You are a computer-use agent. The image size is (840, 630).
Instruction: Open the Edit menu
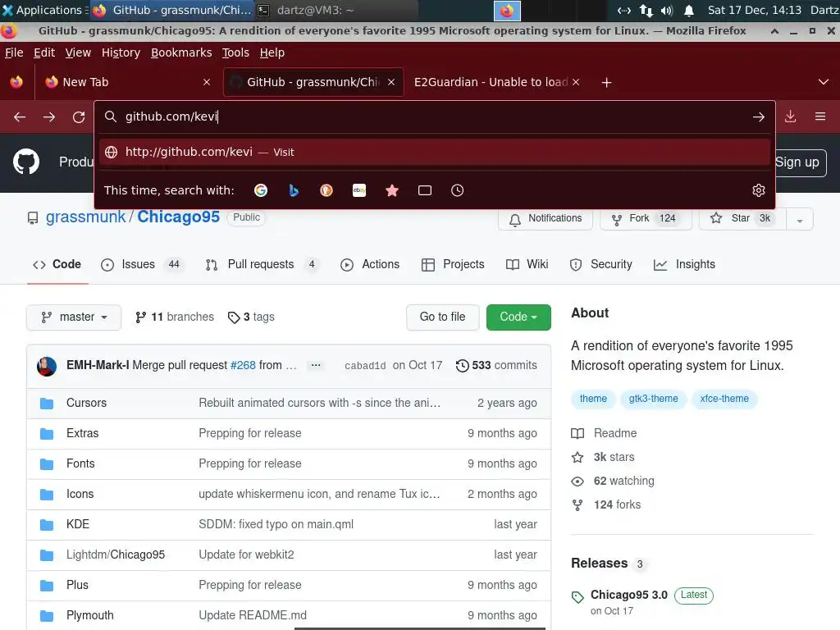[x=44, y=52]
